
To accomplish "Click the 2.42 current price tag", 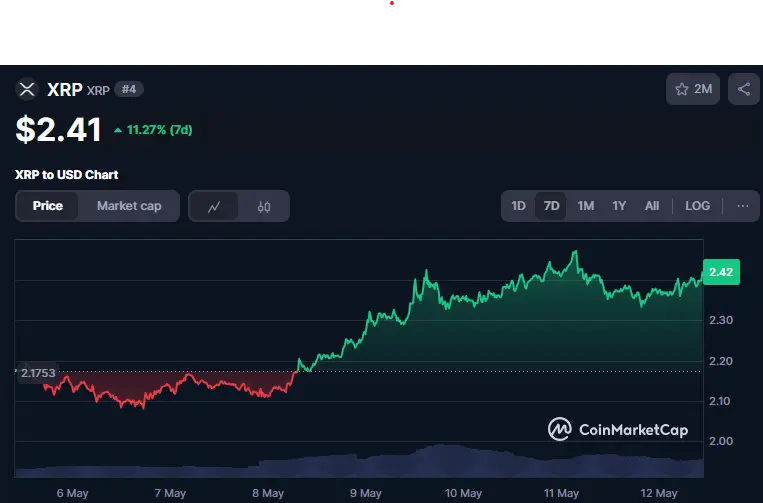I will [721, 272].
